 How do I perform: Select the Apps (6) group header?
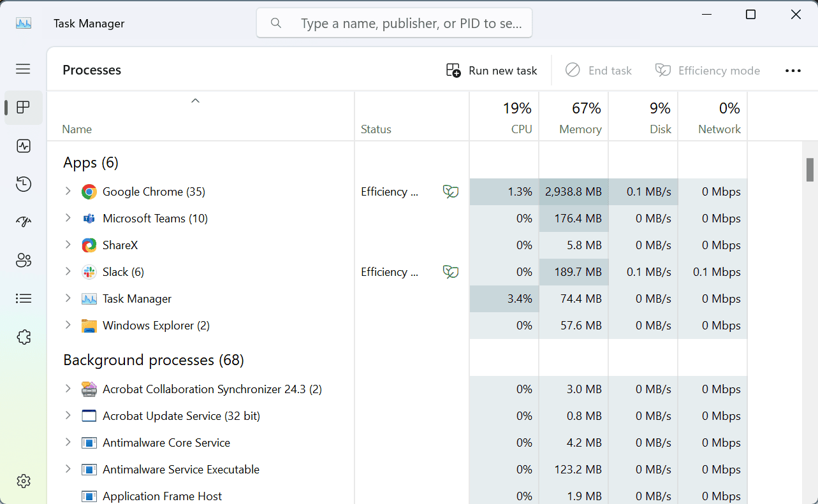(91, 162)
